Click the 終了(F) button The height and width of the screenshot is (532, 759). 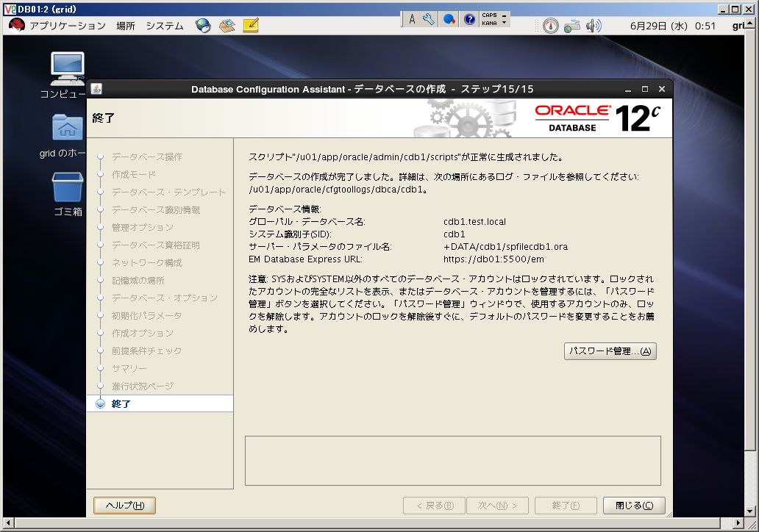(566, 506)
